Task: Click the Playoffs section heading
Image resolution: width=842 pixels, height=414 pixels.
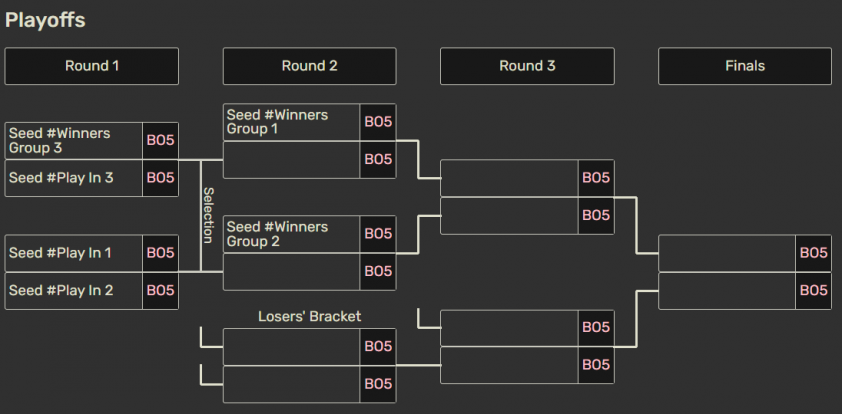Action: pos(45,20)
